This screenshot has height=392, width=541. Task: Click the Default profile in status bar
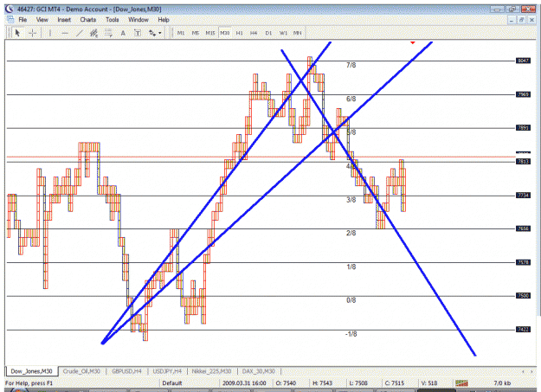pos(172,383)
